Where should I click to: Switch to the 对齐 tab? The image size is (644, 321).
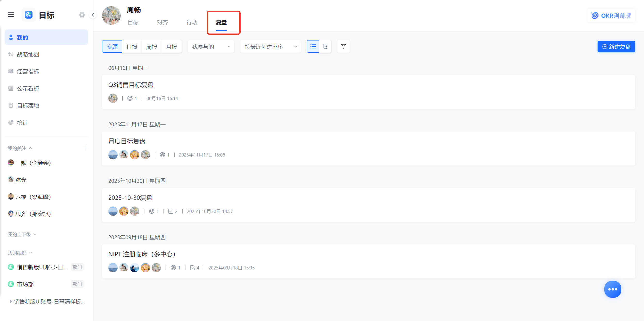click(162, 22)
